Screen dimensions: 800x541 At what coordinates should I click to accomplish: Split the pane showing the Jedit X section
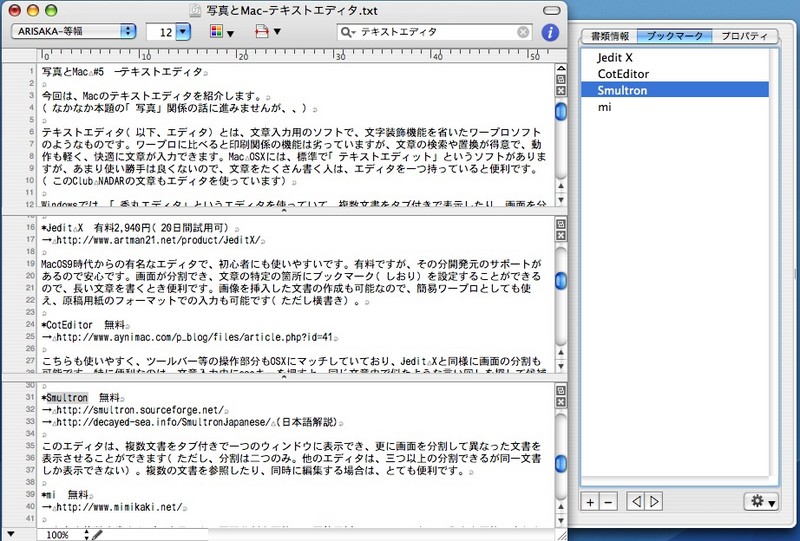[x=561, y=224]
